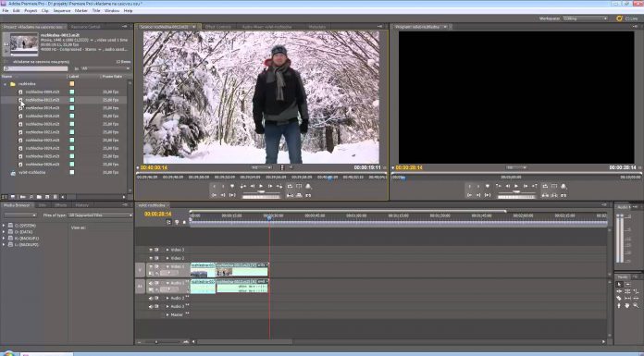Select the Track Select tool
The width and height of the screenshot is (644, 356).
(627, 284)
